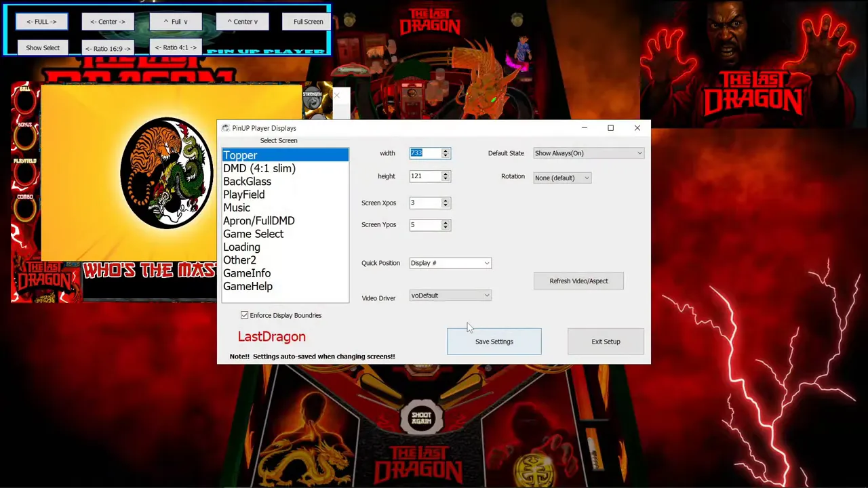This screenshot has width=868, height=488.
Task: Select PlayField in the screen list
Action: pos(285,195)
